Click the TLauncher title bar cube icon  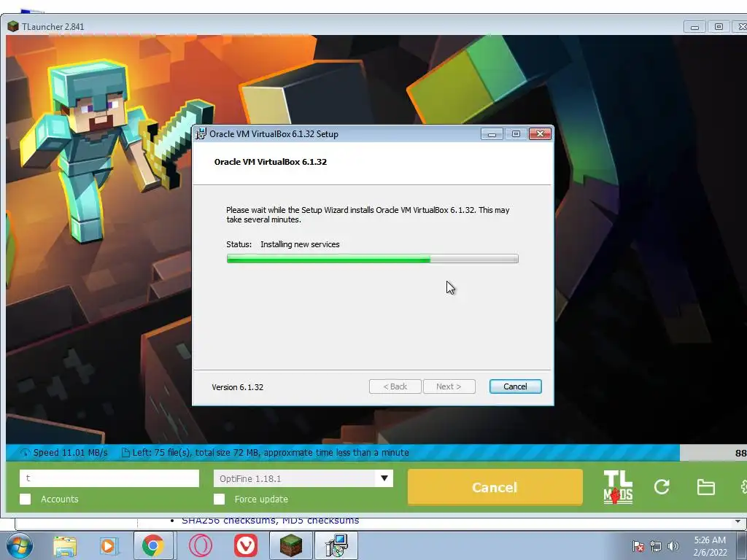(13, 27)
